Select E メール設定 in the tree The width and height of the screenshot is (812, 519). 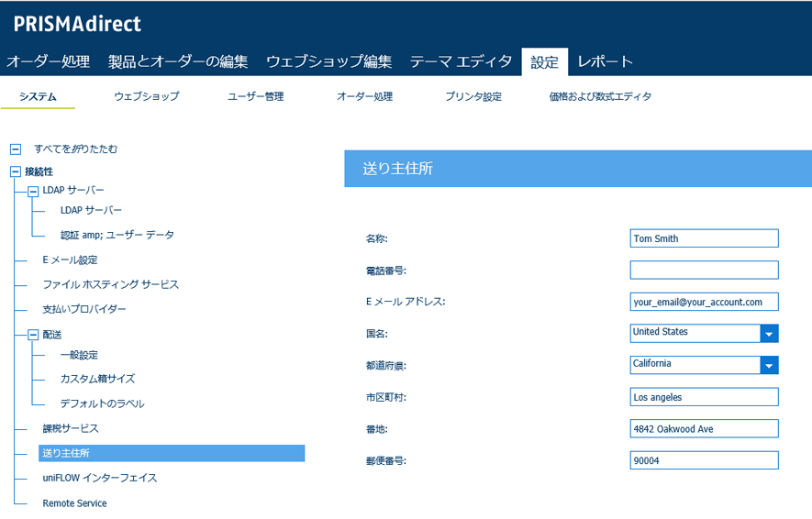70,260
